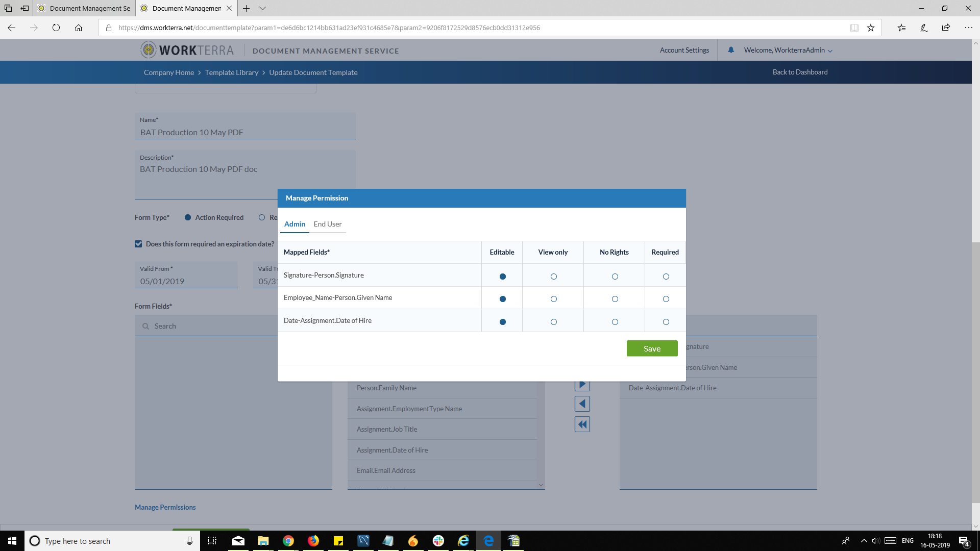Viewport: 980px width, 551px height.
Task: Click the green Save button
Action: pos(652,348)
